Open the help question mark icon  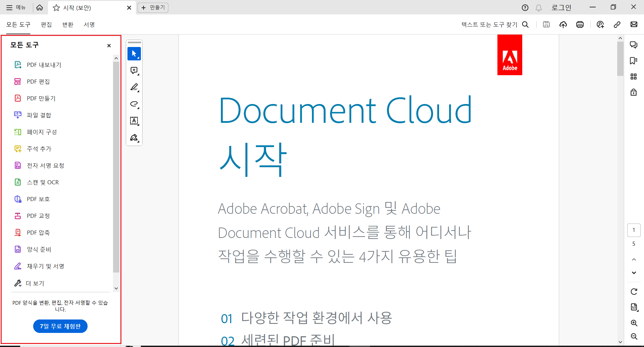coord(525,8)
